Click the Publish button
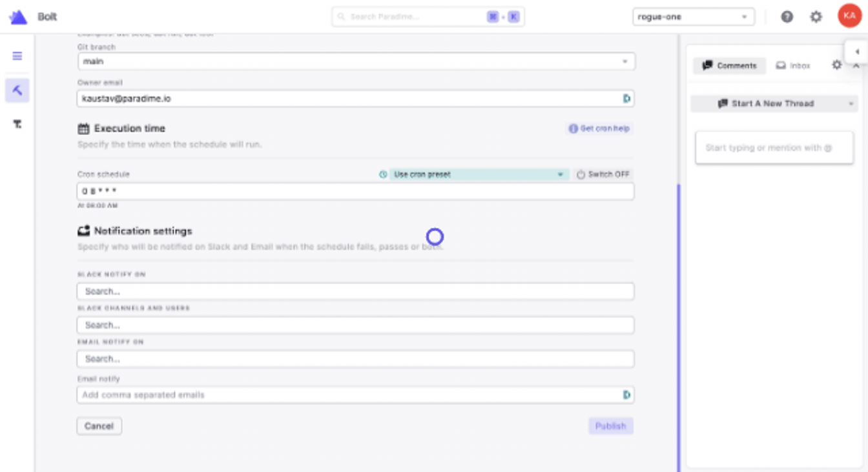The image size is (868, 472). (610, 426)
